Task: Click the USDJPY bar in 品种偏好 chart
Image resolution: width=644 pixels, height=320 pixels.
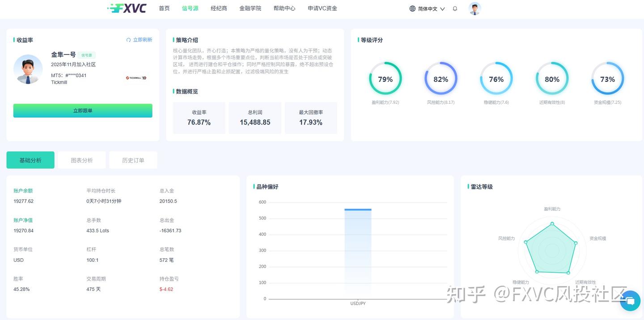Action: 358,253
